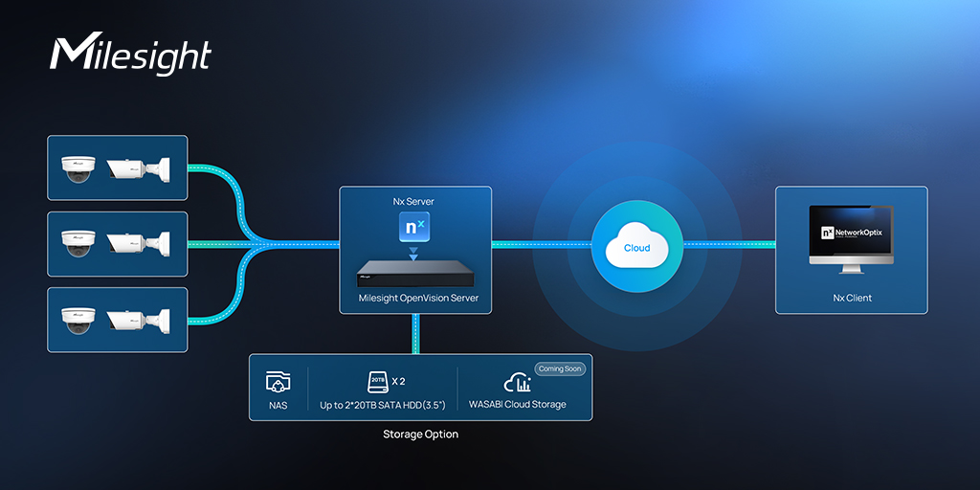
Task: Click the Milesight OpenVision Server label
Action: click(419, 299)
